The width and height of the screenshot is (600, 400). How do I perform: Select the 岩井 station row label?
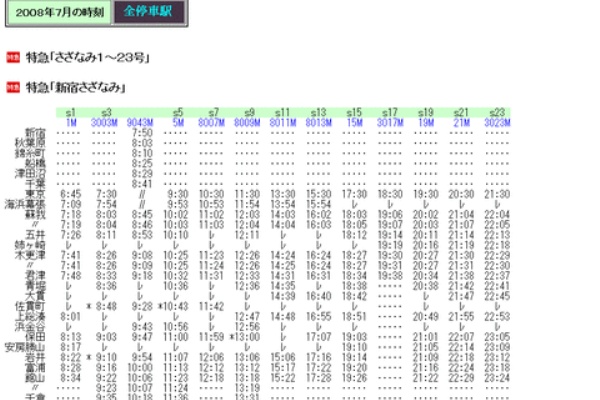coord(35,357)
